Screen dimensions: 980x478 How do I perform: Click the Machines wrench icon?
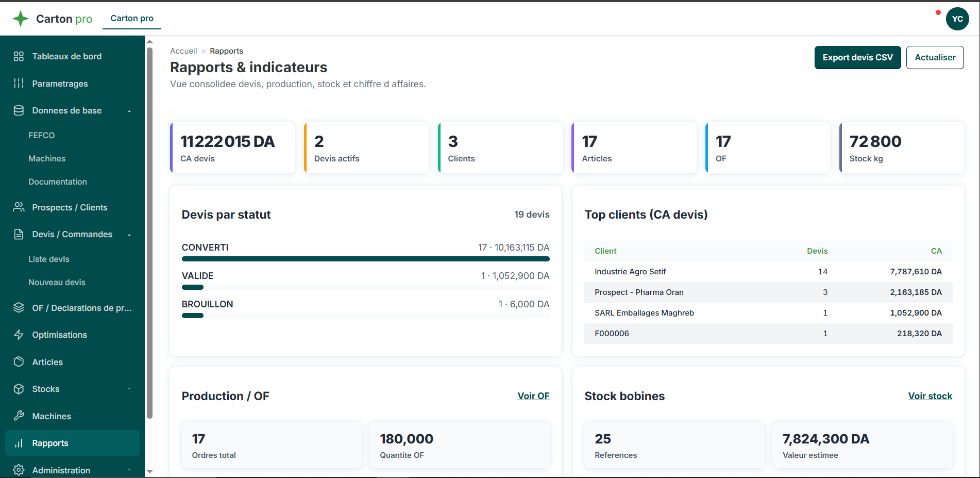point(19,416)
